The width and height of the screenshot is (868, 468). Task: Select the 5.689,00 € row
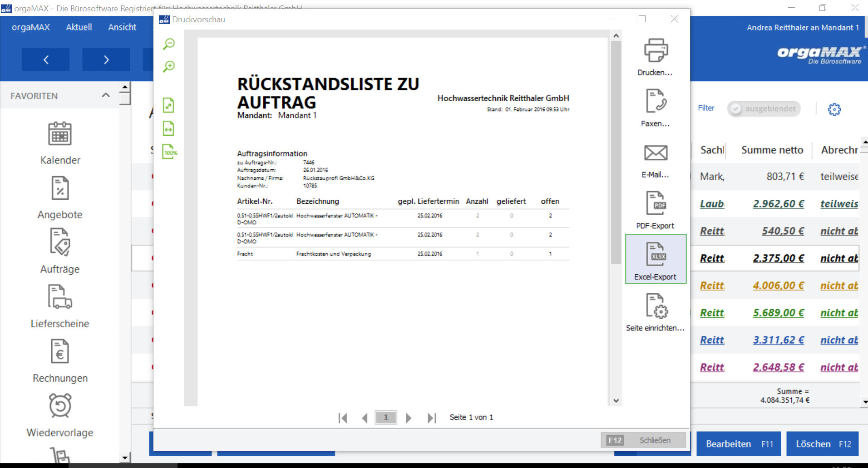774,313
